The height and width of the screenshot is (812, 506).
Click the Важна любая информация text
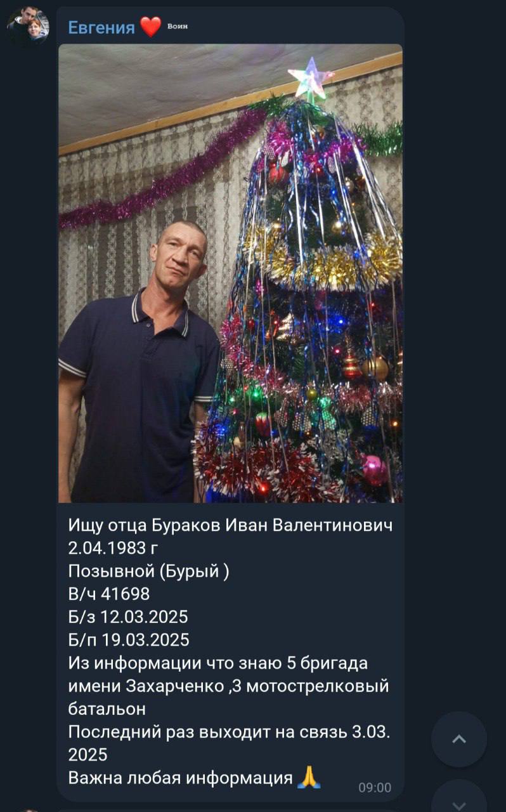[180, 778]
